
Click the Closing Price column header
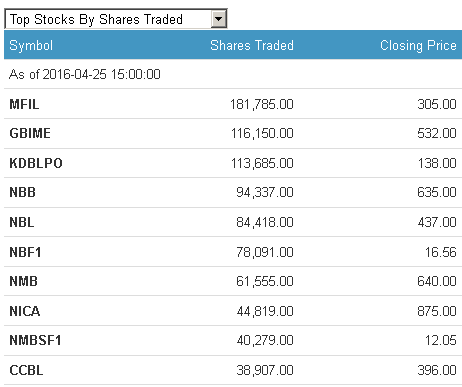pos(418,45)
